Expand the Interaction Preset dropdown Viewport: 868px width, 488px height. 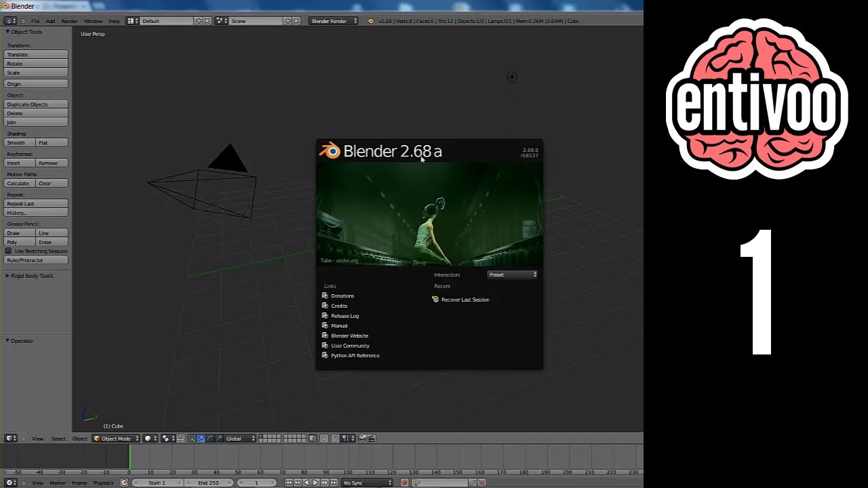tap(512, 274)
